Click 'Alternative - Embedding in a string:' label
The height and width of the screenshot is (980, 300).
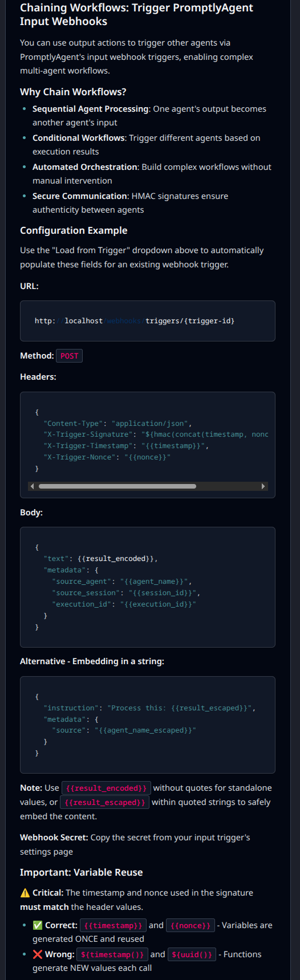(92, 661)
